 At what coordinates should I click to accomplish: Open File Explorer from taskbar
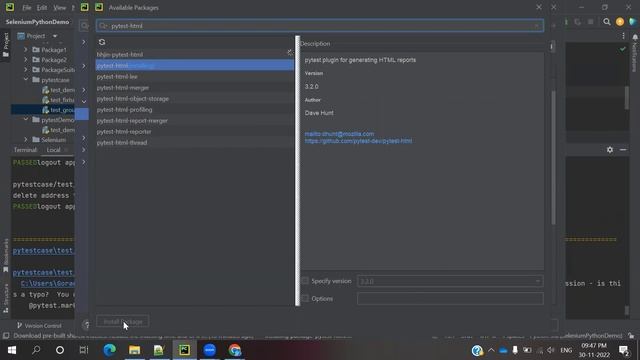[x=134, y=350]
